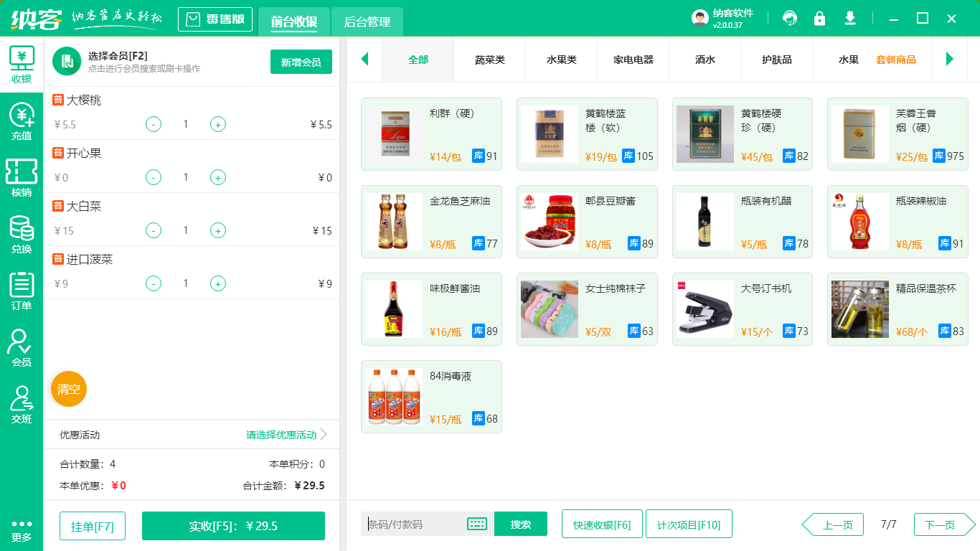Viewport: 980px width, 551px height.
Task: Click the left arrow to scroll categories
Action: [364, 60]
